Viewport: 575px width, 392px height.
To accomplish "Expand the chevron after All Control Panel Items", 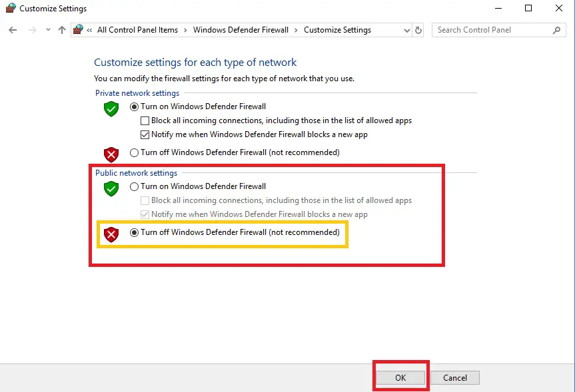I will tap(185, 31).
